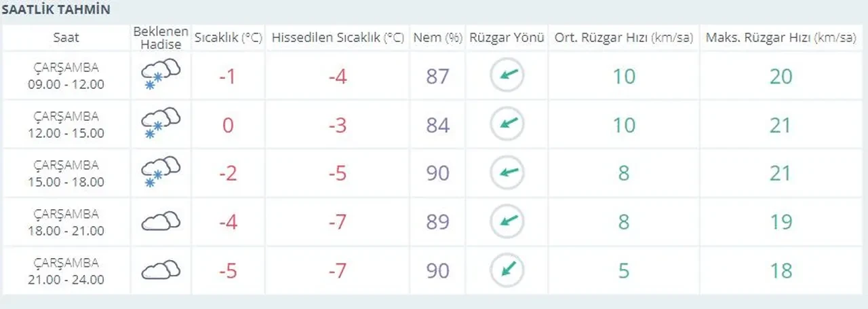
Task: Click the Sıcaklık (°C) column header
Action: (229, 38)
